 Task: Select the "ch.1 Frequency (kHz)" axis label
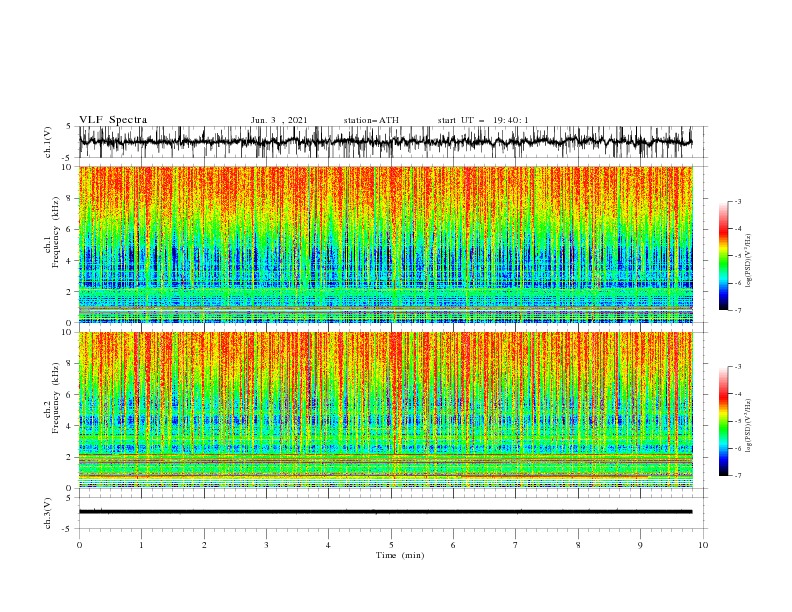pos(52,232)
